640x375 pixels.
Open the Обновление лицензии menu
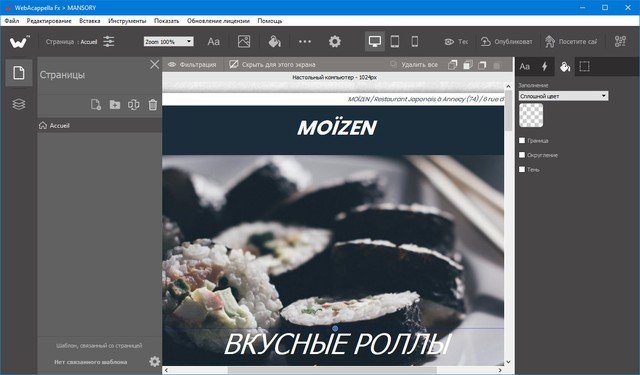218,21
